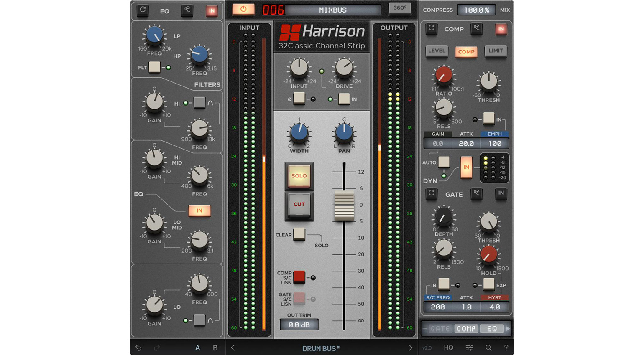644x355 pixels.
Task: Toggle the FLT filter switch
Action: point(154,67)
